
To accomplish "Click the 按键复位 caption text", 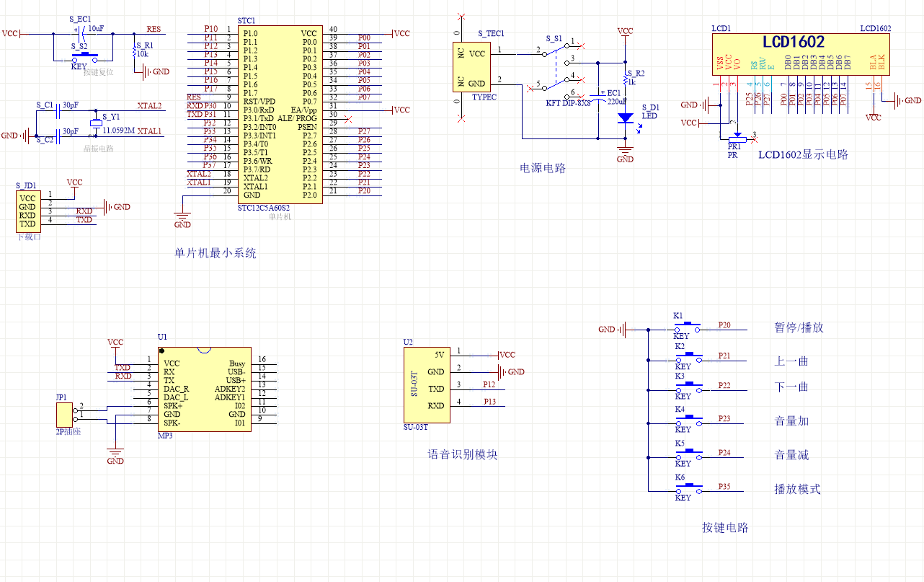I will pyautogui.click(x=98, y=73).
